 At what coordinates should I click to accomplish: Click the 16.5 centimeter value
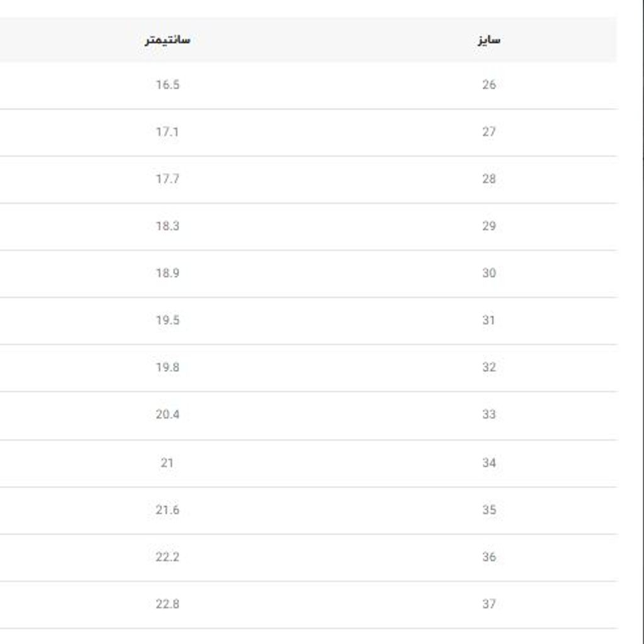(x=167, y=85)
